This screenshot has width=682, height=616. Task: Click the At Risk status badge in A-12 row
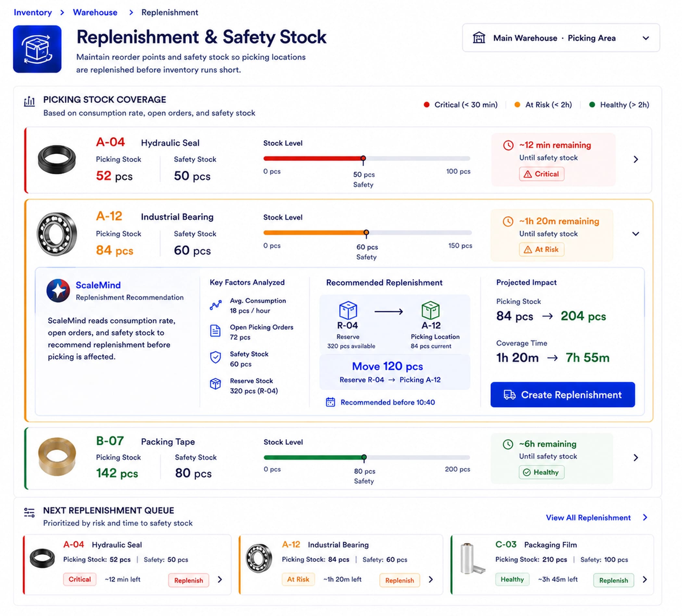tap(542, 250)
